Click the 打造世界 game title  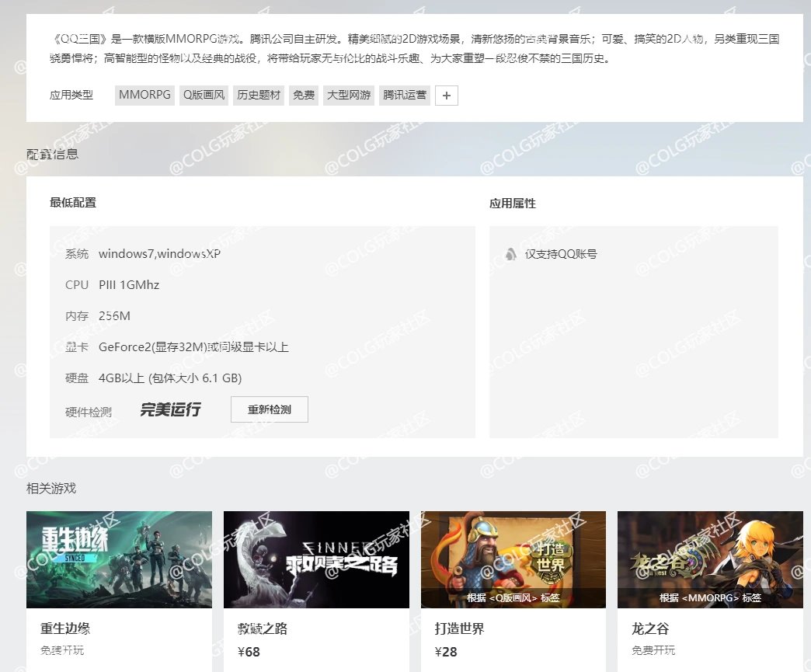pos(459,628)
